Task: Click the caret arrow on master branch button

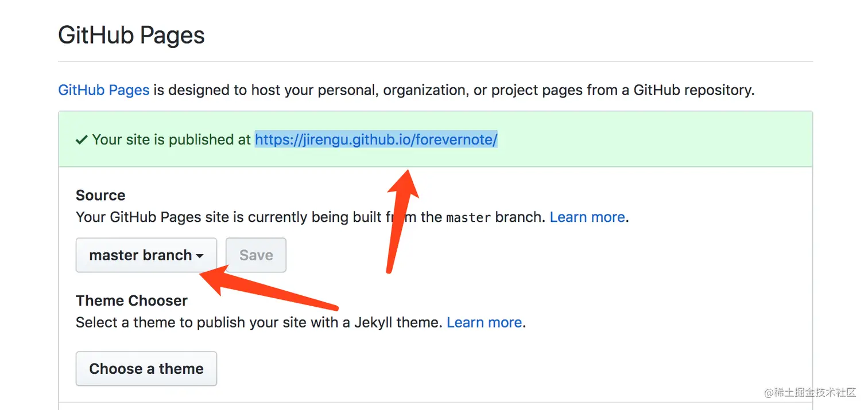Action: [200, 256]
